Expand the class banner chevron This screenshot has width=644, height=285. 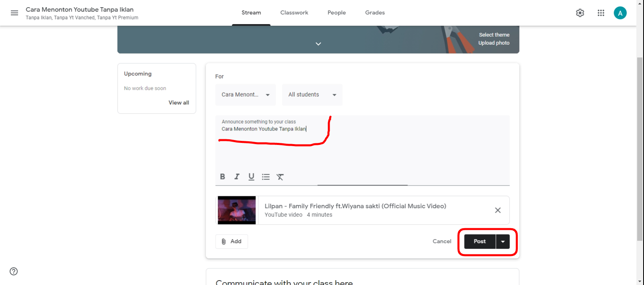click(x=318, y=43)
